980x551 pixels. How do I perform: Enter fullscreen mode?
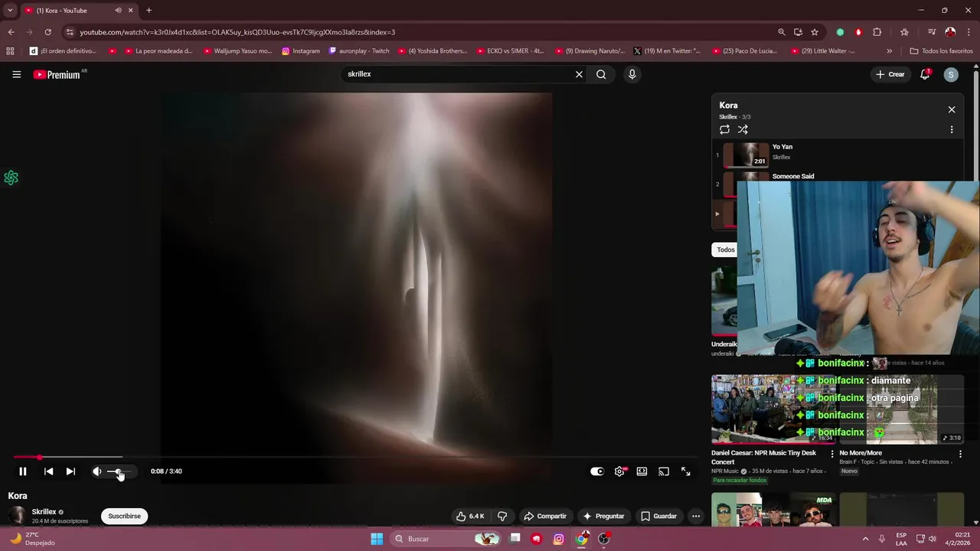(x=686, y=471)
